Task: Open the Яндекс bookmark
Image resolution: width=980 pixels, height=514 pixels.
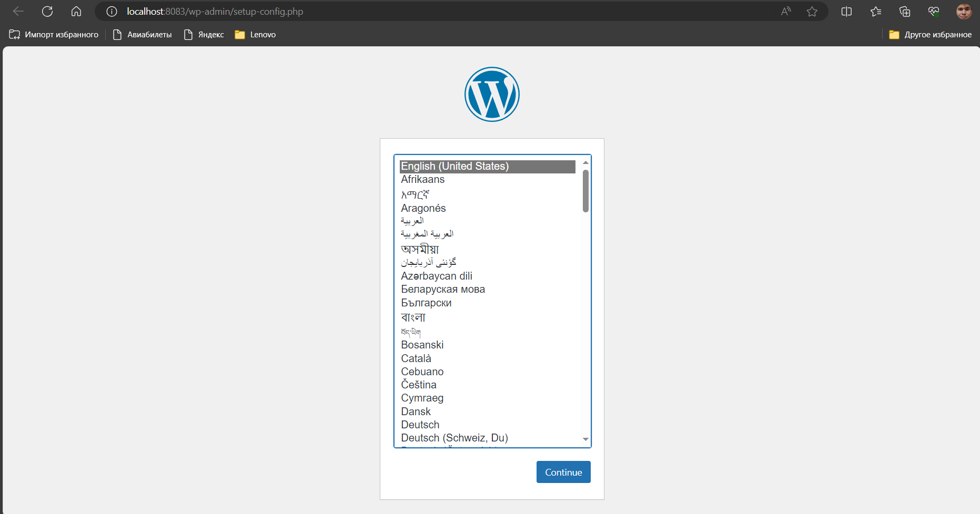Action: coord(204,35)
